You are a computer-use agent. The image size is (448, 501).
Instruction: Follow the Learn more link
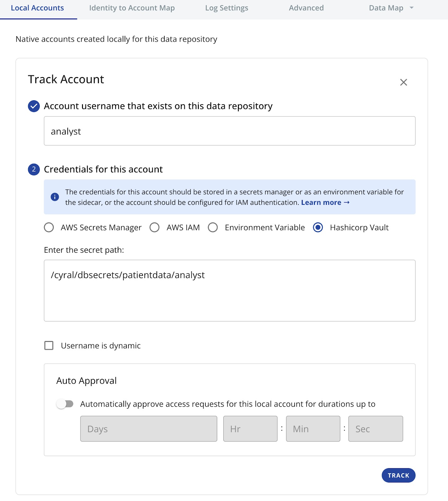coord(325,203)
